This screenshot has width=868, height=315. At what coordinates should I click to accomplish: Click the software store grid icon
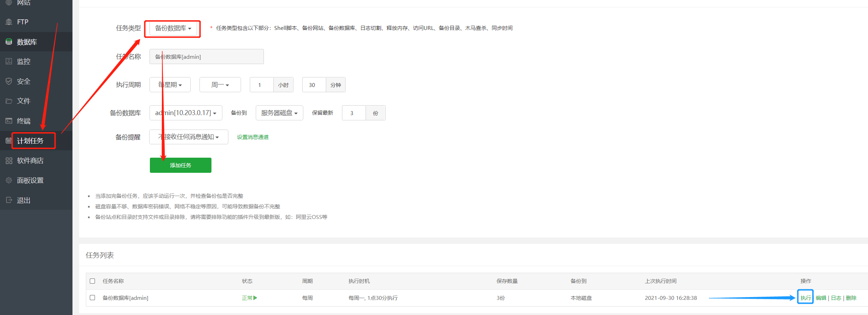(9, 161)
